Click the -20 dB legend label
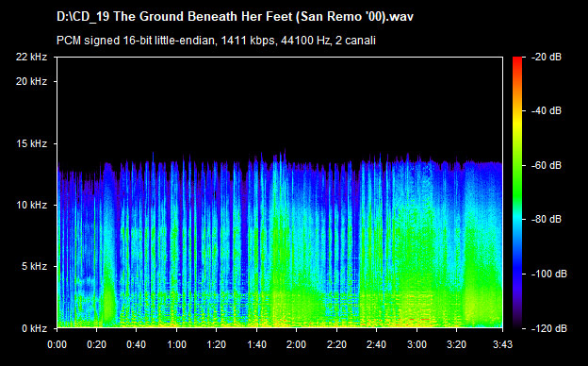The image size is (588, 366). (547, 57)
